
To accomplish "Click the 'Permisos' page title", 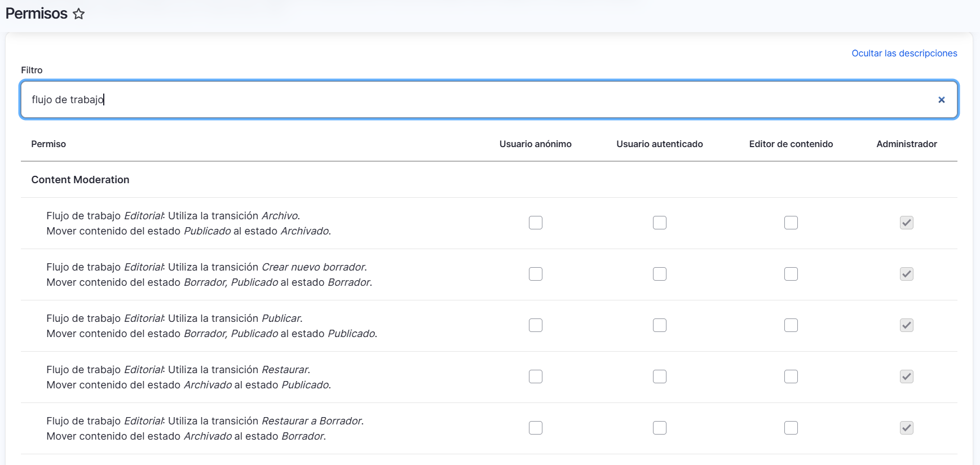I will point(37,14).
